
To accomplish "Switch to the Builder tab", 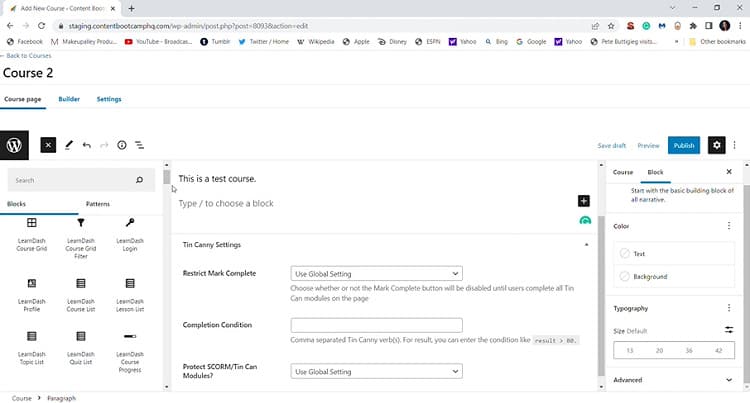I will click(x=69, y=99).
